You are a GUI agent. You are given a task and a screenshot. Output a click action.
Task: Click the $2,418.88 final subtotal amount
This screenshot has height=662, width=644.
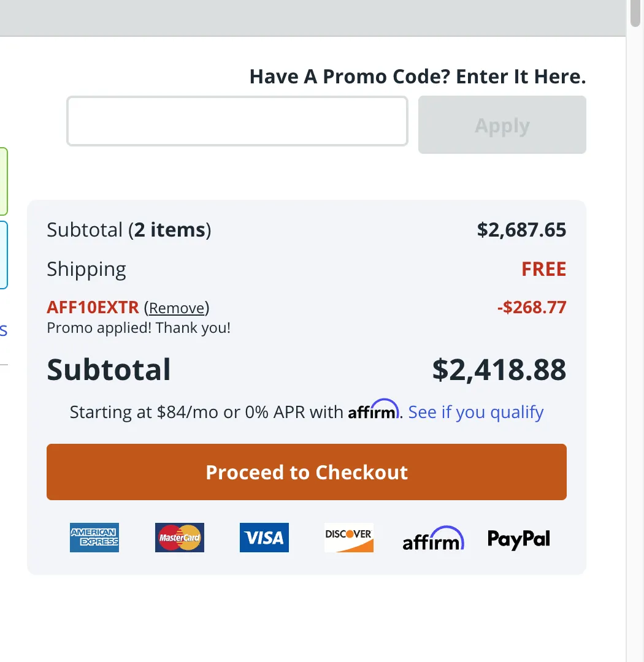pos(499,369)
